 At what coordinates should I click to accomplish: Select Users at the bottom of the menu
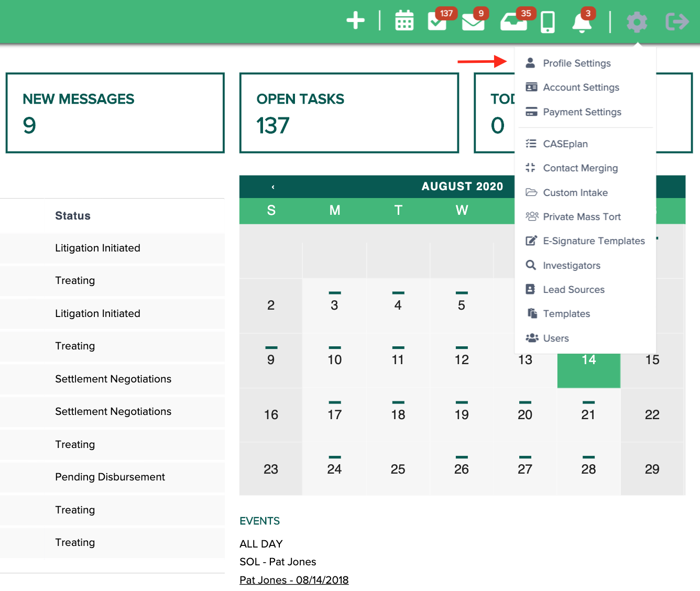(x=556, y=338)
